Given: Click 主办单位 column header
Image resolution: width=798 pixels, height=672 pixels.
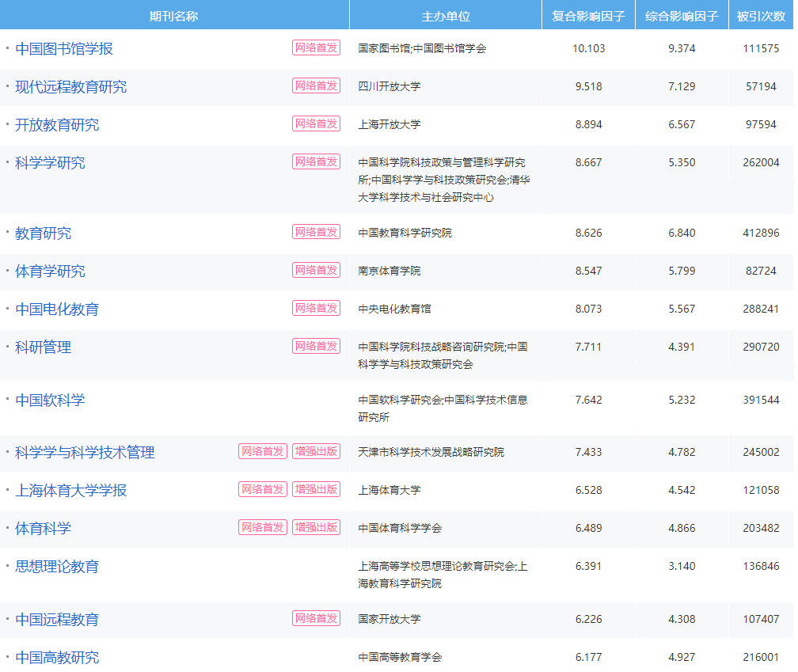Looking at the screenshot, I should tap(446, 16).
